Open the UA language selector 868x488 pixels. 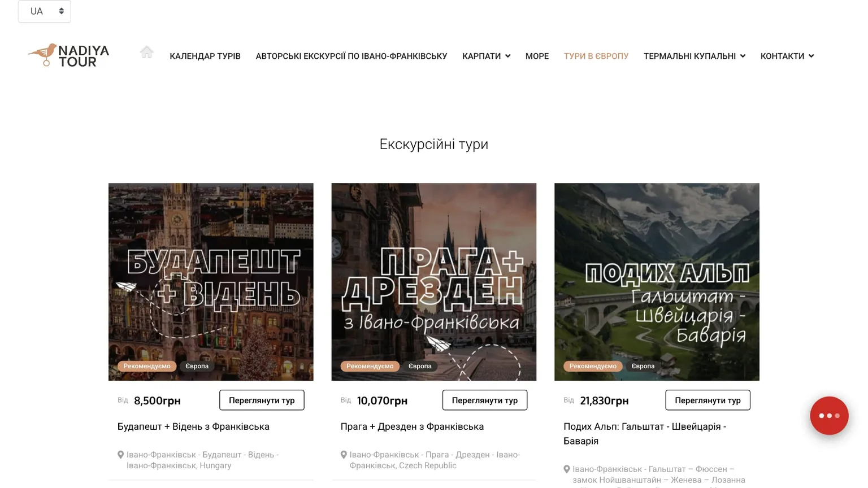tap(45, 11)
